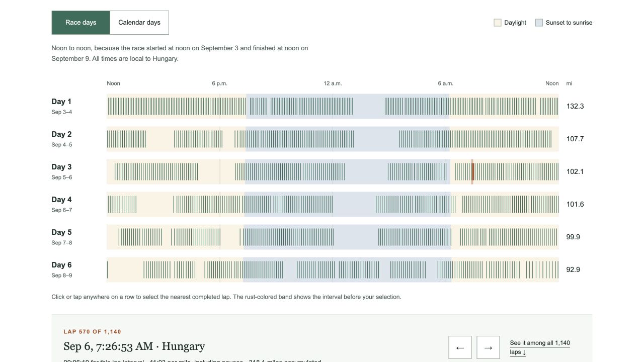The height and width of the screenshot is (362, 644).
Task: Click the Day 6 row label
Action: (61, 265)
